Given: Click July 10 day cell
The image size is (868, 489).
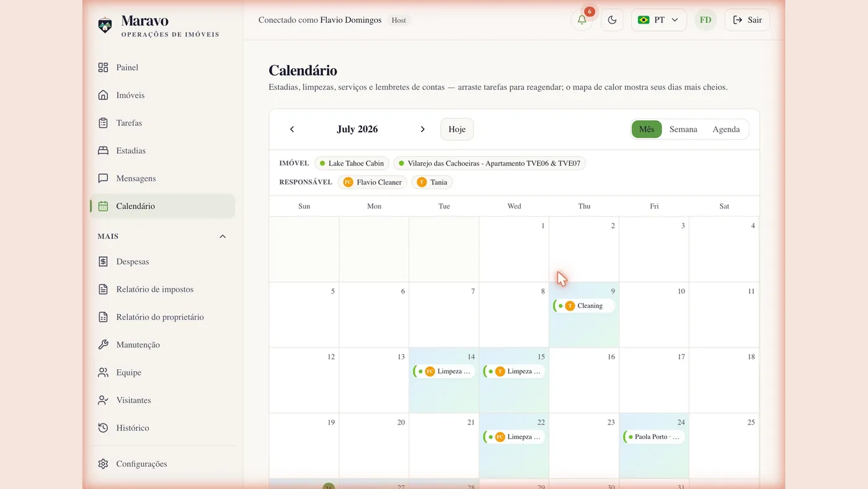Looking at the screenshot, I should pyautogui.click(x=654, y=315).
